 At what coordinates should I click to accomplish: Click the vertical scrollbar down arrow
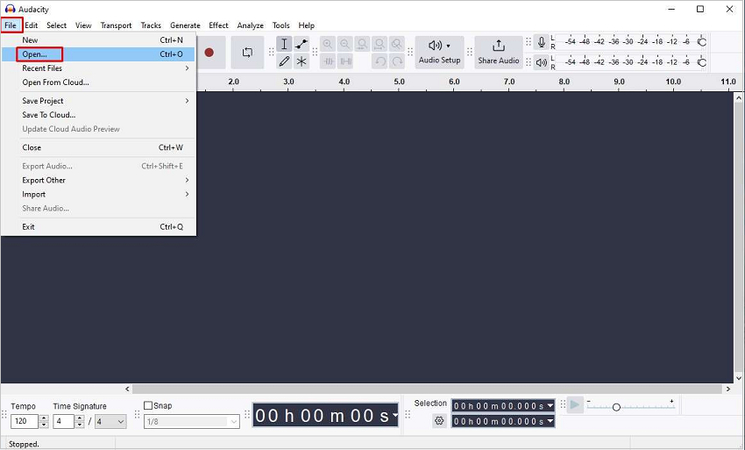(x=739, y=378)
